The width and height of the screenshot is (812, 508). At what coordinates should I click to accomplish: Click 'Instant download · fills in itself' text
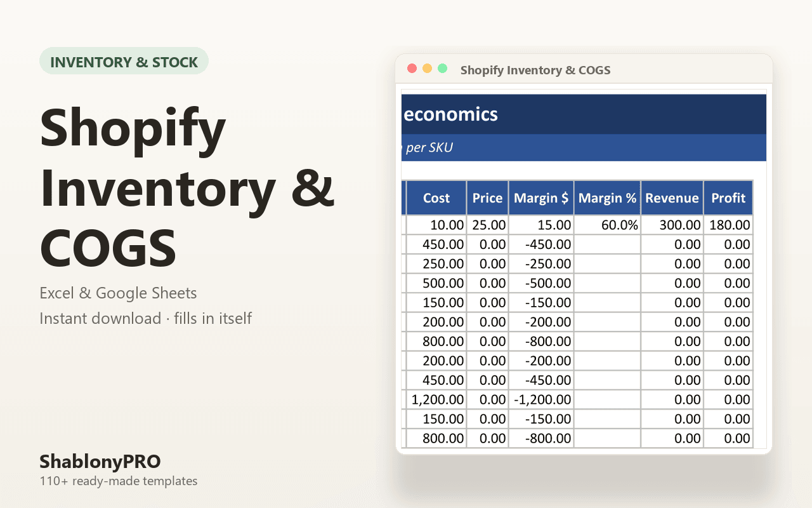145,318
